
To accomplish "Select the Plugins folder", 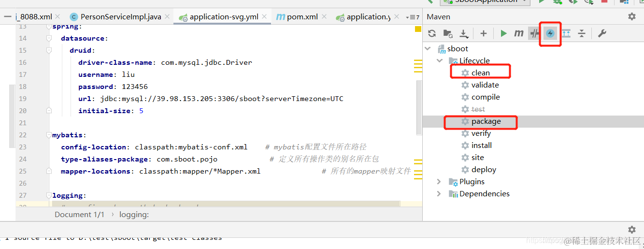I will [x=472, y=181].
